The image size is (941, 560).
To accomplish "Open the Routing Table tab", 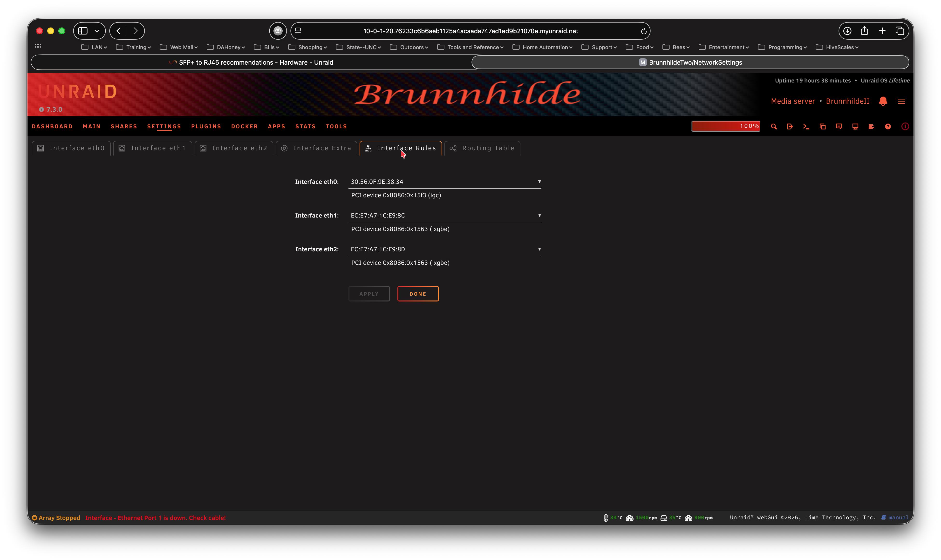I will tap(482, 148).
